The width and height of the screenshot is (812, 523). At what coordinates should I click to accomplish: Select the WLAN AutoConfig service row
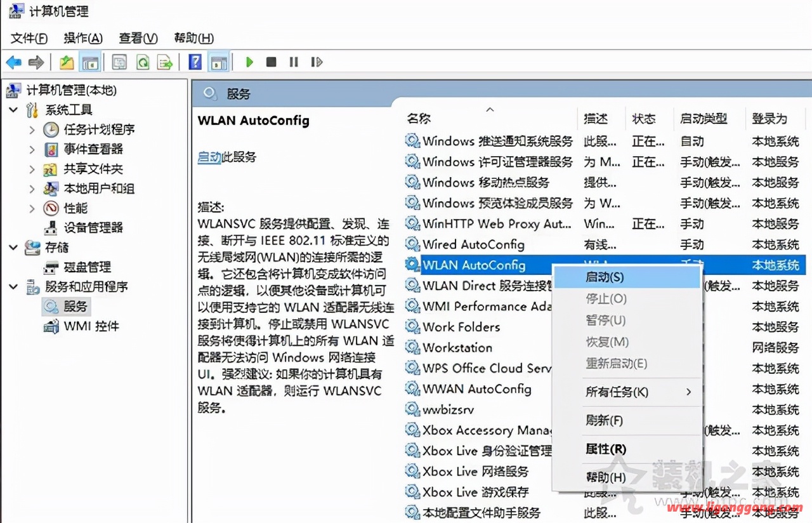605,265
